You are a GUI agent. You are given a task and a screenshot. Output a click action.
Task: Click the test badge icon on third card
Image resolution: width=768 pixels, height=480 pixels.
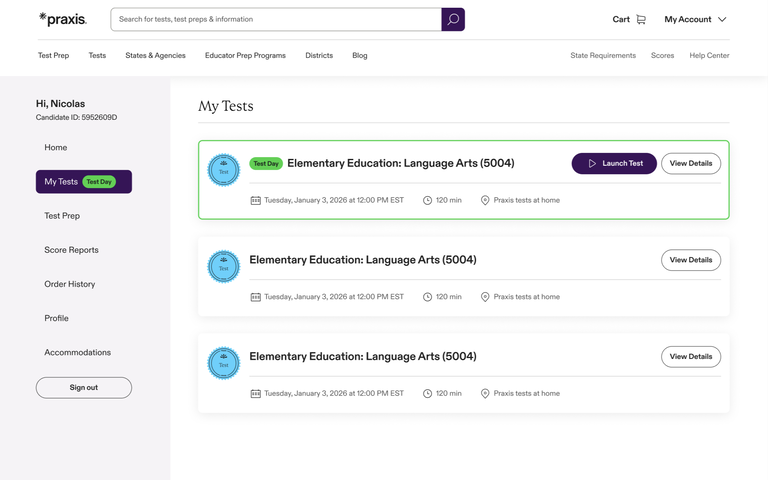(x=224, y=363)
